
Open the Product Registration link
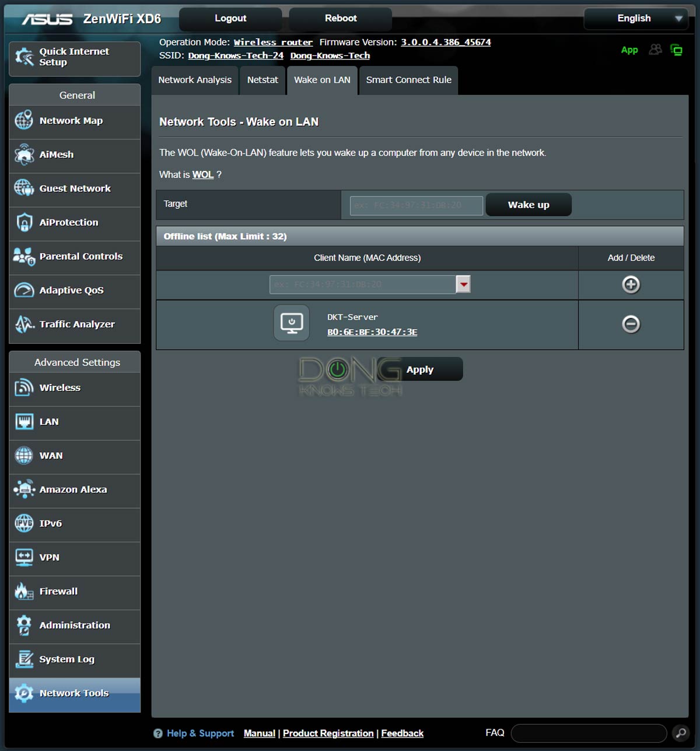pyautogui.click(x=328, y=733)
